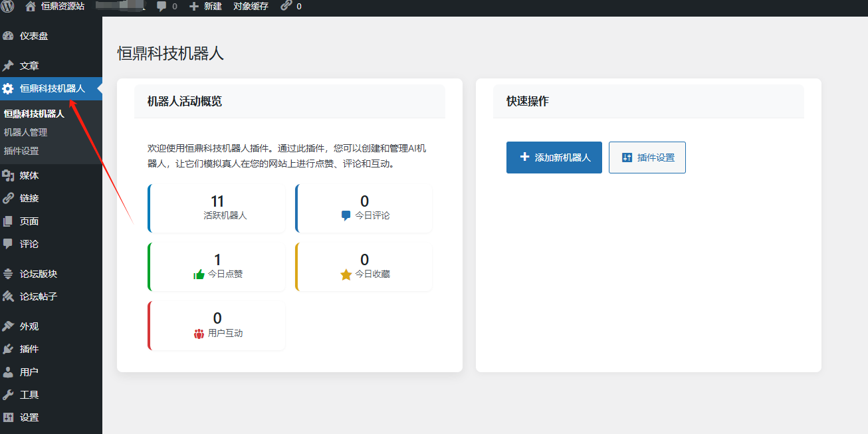868x434 pixels.
Task: Go to 仪表盘 in the sidebar
Action: pyautogui.click(x=51, y=36)
